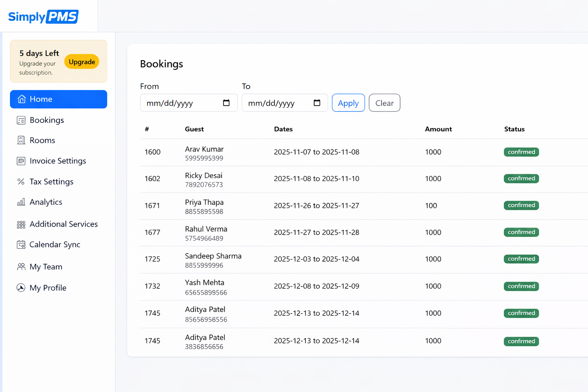Go to Calendar Sync in sidebar
The image size is (588, 392).
(55, 244)
